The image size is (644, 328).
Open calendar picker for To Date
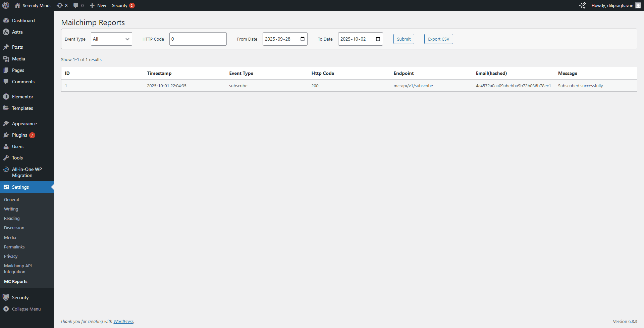378,39
